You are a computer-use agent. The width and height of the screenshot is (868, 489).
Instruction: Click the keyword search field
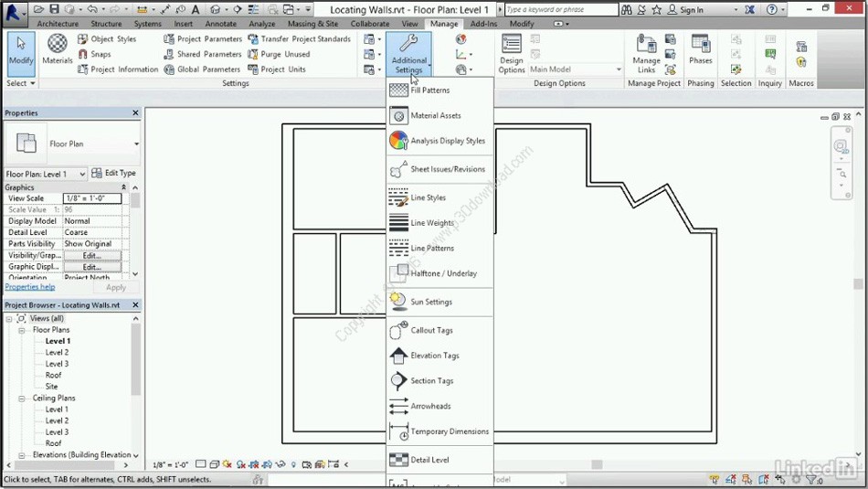pos(561,9)
